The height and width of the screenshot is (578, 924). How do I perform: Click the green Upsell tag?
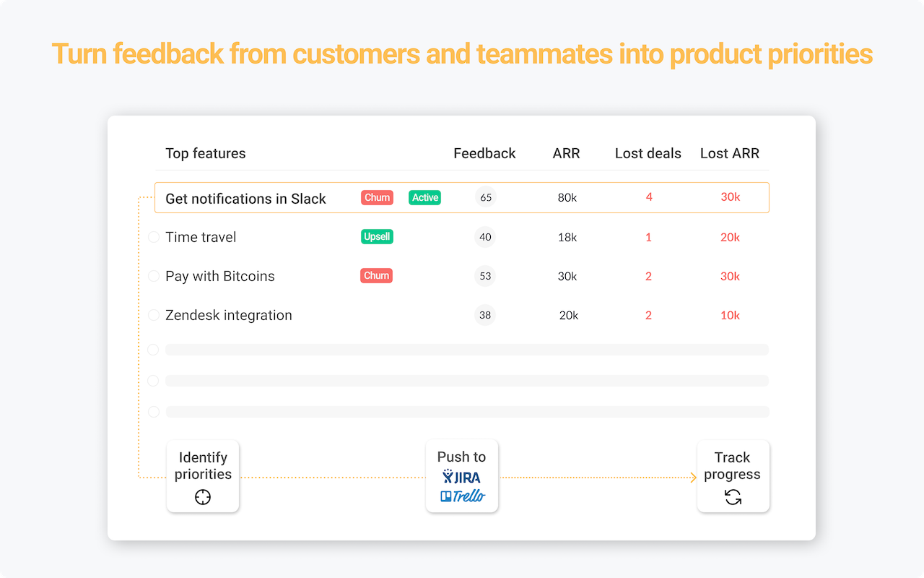[377, 236]
